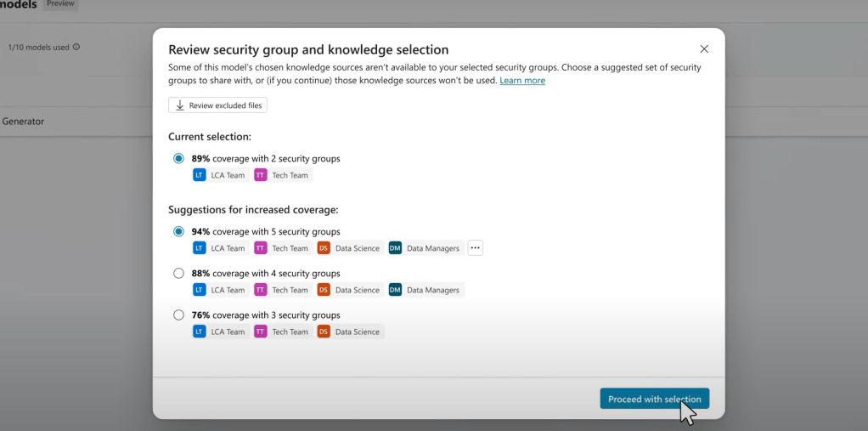Expand the ellipsis for more security groups
Screen dimensions: 868x431
tap(475, 248)
